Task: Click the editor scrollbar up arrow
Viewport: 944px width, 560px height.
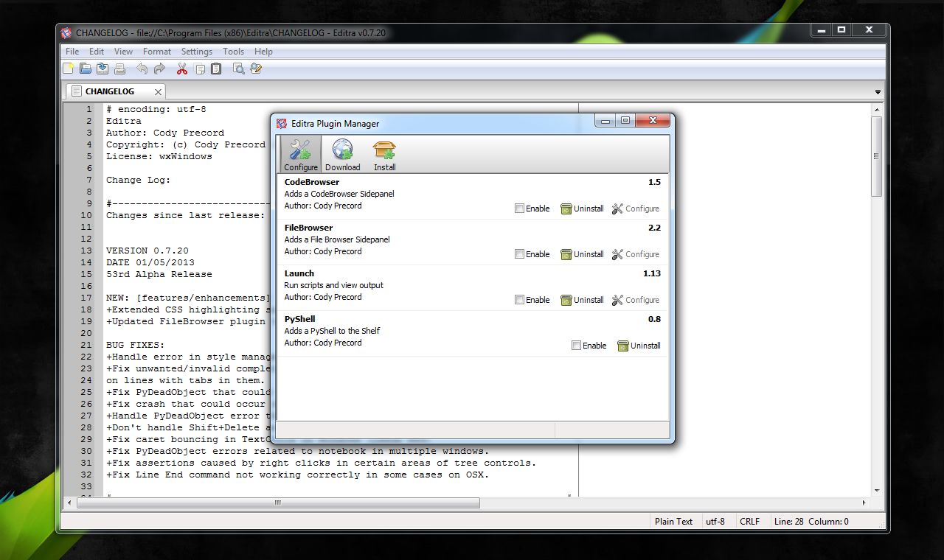Action: (x=877, y=109)
